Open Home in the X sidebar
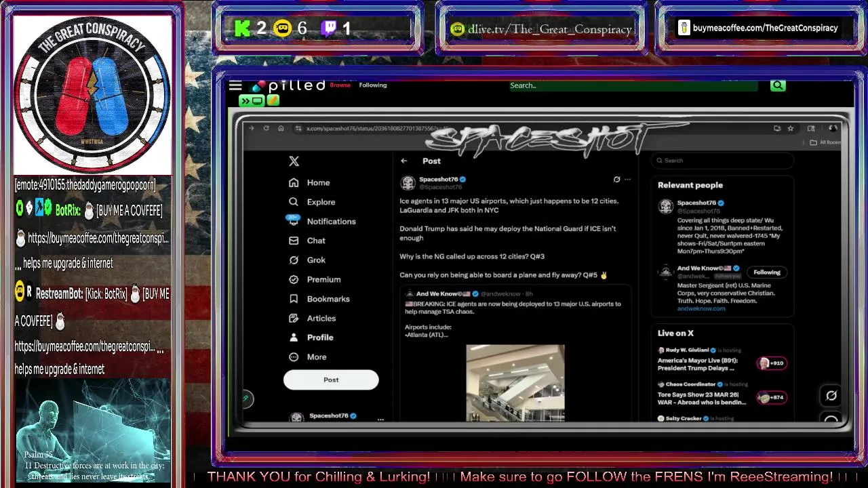Image resolution: width=868 pixels, height=488 pixels. coord(309,182)
